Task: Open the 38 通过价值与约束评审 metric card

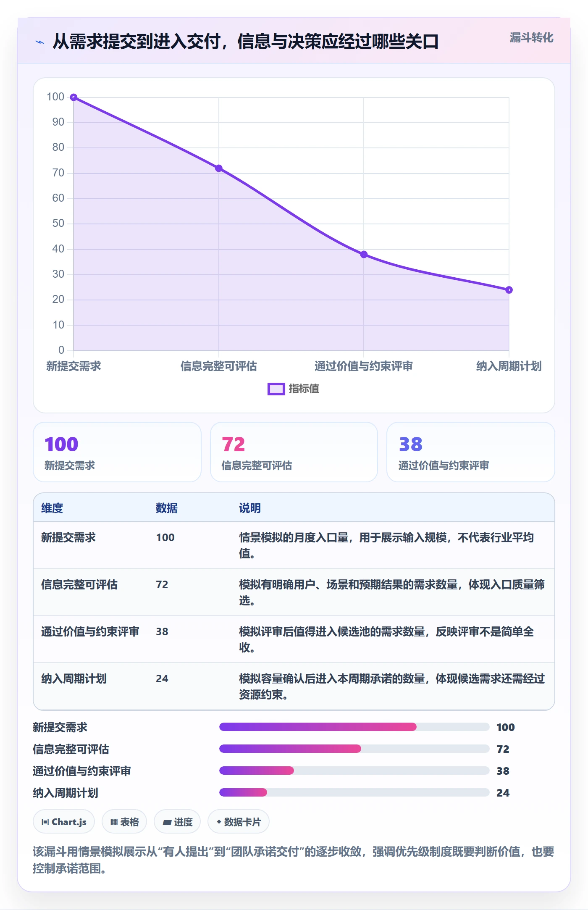Action: coord(471,452)
